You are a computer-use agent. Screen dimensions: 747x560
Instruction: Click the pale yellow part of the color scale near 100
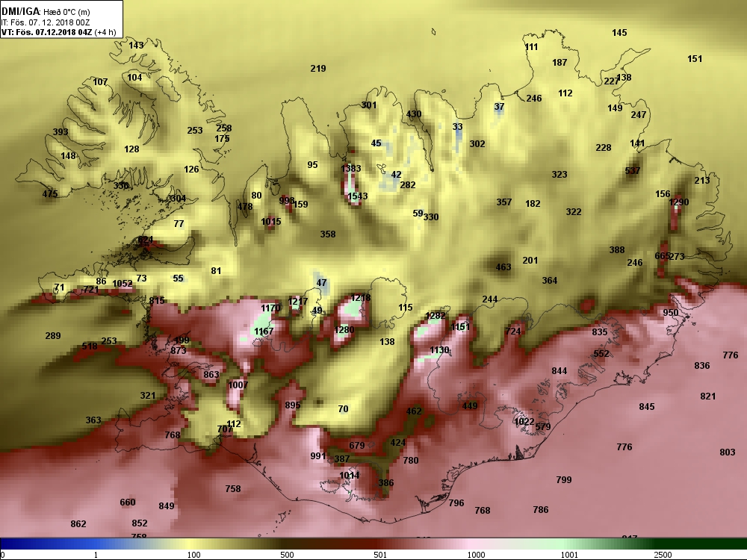tap(190, 544)
